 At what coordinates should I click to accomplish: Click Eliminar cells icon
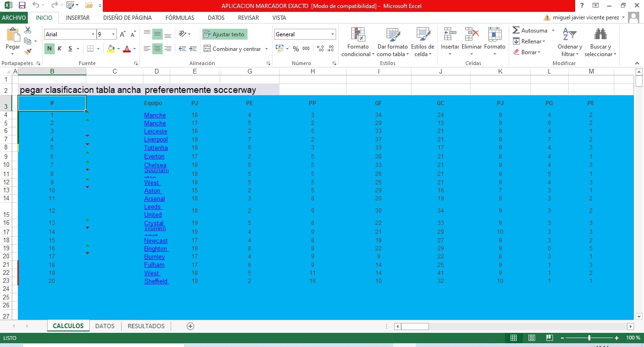[x=471, y=34]
